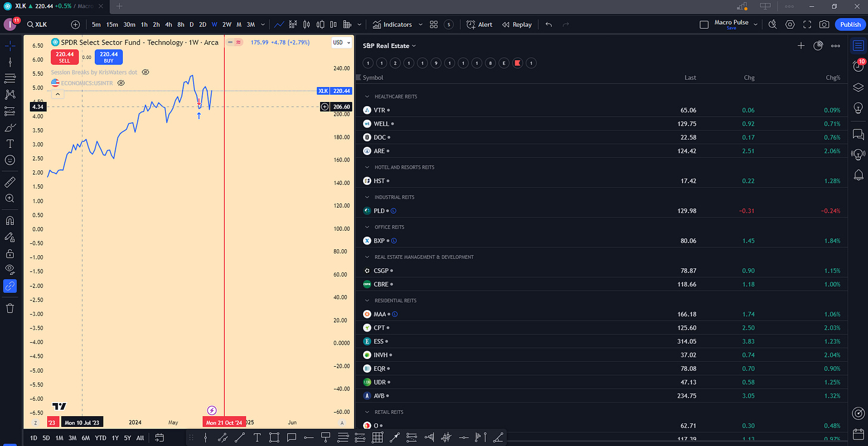
Task: Toggle auto scale A button
Action: pos(342,422)
